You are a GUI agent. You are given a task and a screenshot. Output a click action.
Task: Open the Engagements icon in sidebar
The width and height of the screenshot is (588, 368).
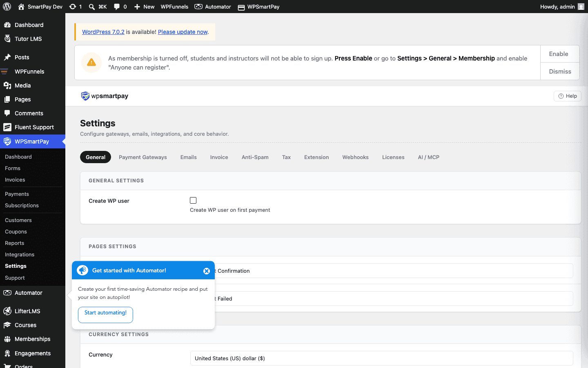pyautogui.click(x=7, y=353)
